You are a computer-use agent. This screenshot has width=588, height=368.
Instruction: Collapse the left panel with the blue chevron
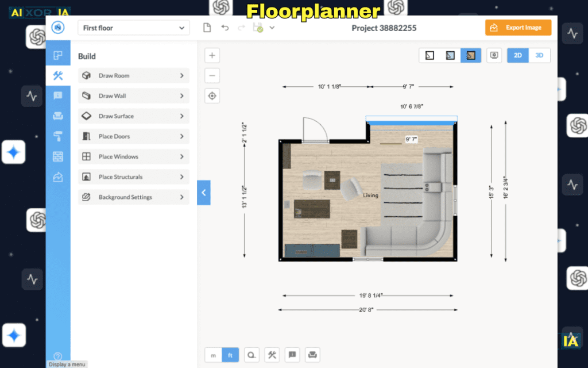tap(204, 193)
